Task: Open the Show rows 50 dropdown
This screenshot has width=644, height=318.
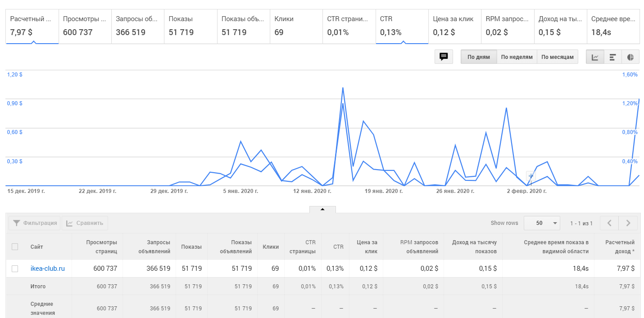Action: [541, 223]
